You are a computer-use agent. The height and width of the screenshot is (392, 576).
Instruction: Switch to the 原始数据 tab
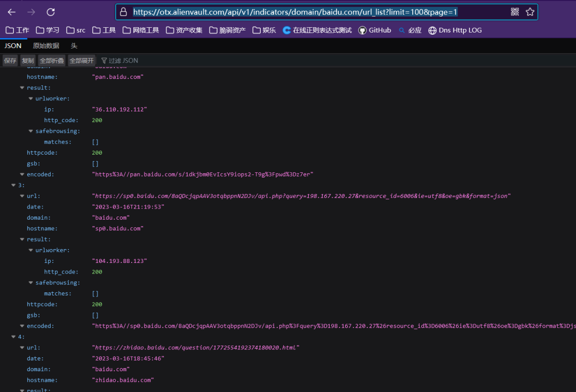(46, 45)
